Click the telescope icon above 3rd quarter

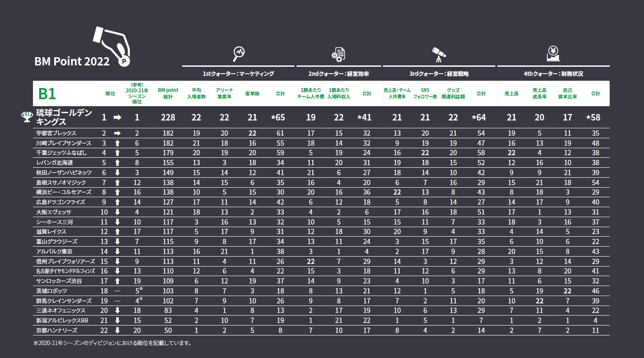click(x=439, y=54)
